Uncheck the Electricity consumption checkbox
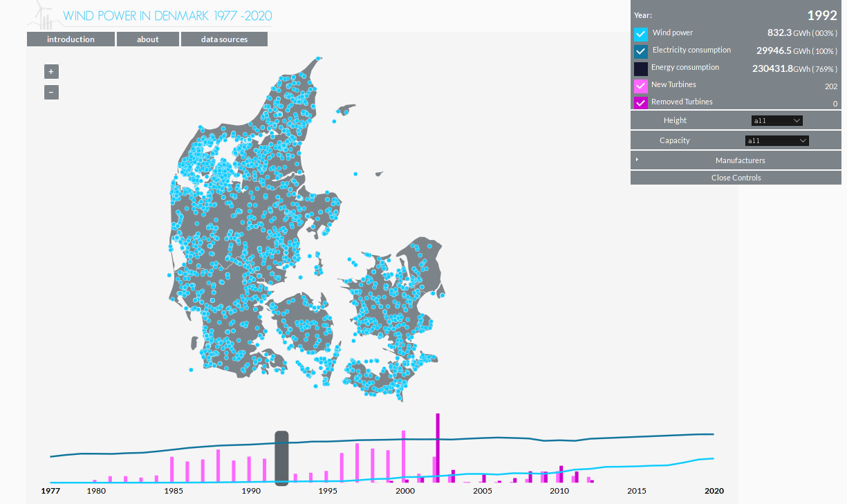This screenshot has width=847, height=504. coord(641,51)
